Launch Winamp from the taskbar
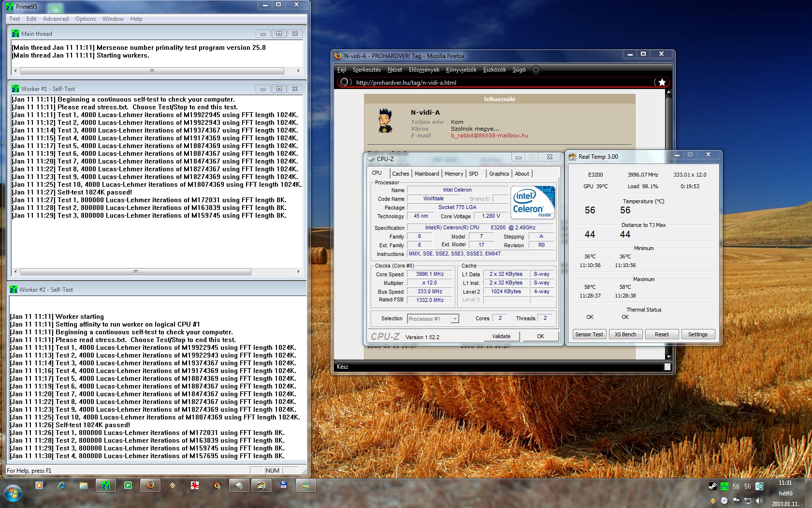This screenshot has width=812, height=508. tap(173, 485)
